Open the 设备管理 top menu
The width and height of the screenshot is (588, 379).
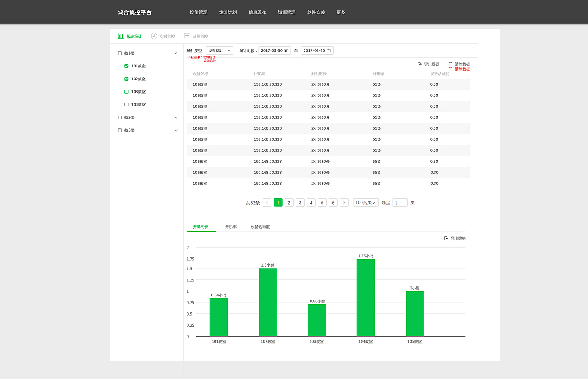tap(198, 12)
